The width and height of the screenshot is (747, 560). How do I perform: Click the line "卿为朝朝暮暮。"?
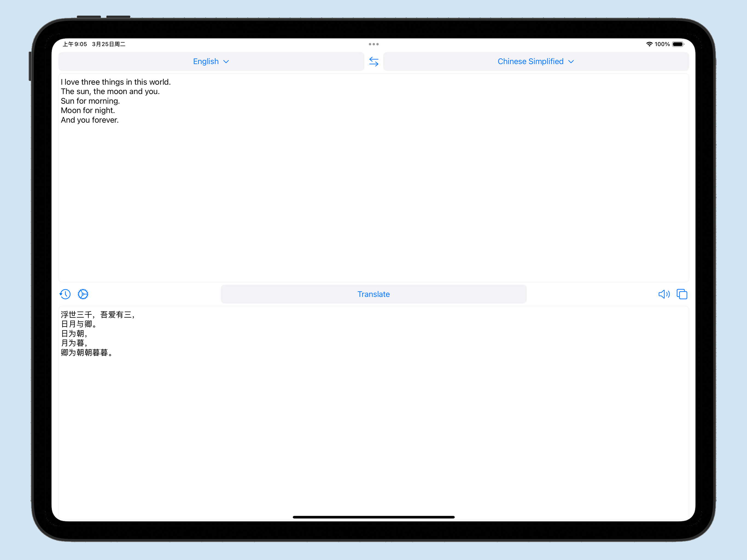point(86,353)
